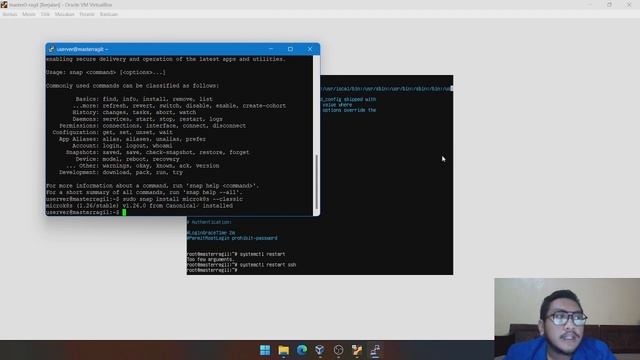Click the 'microk8s (1.26/stable)' installed message line
Image resolution: width=640 pixels, height=360 pixels.
coord(140,206)
